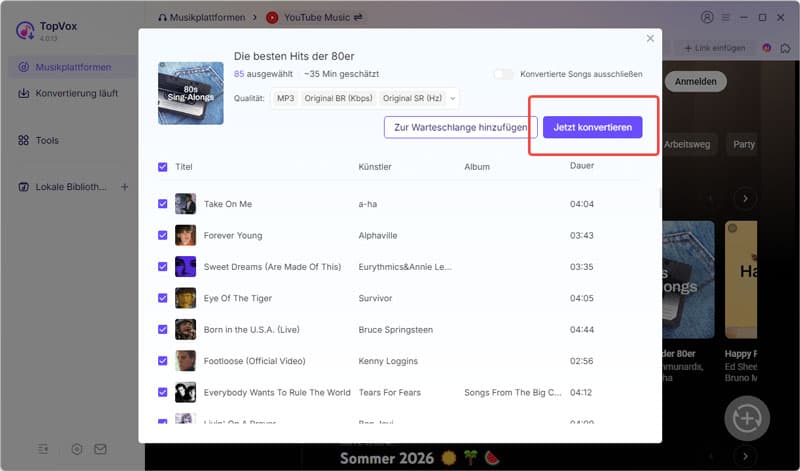Screen dimensions: 800x471
Task: Click Zur Warteschlange hinzufügen button
Action: point(460,127)
